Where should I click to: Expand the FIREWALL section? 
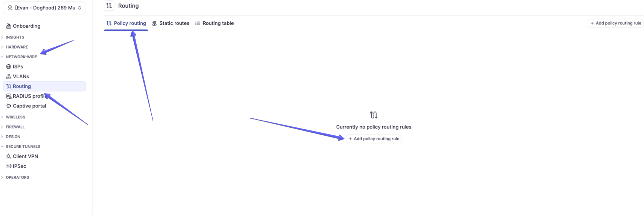point(15,127)
